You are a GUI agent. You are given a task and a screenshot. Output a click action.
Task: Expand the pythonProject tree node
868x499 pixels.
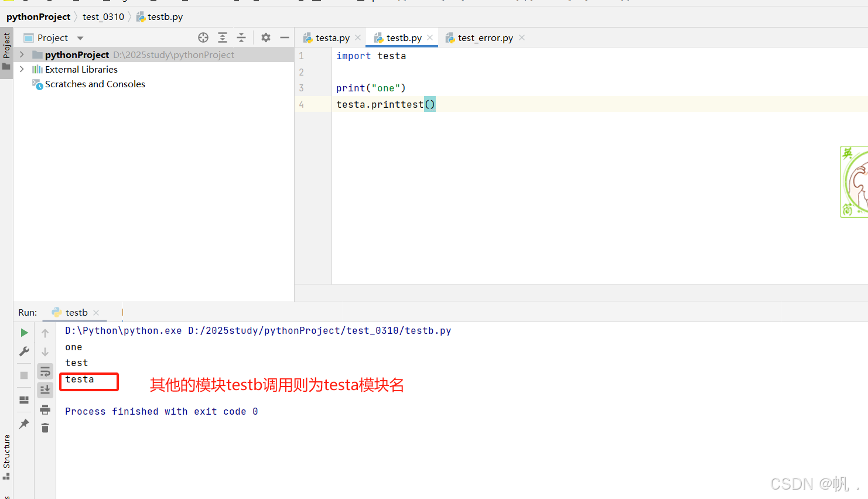22,54
